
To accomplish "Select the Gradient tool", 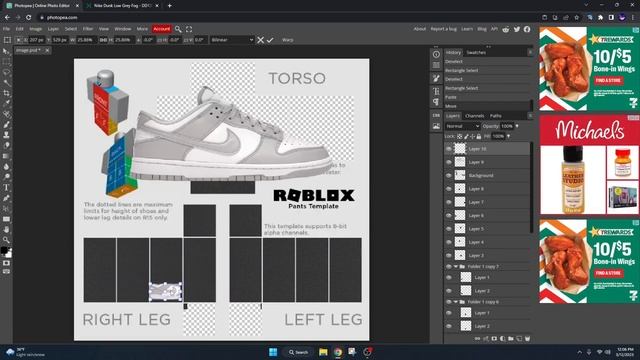I will [6, 156].
